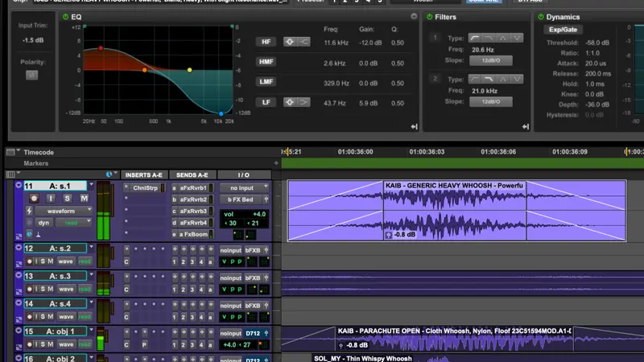
Task: Choose band-pass type for Filter 1
Action: [x=502, y=38]
